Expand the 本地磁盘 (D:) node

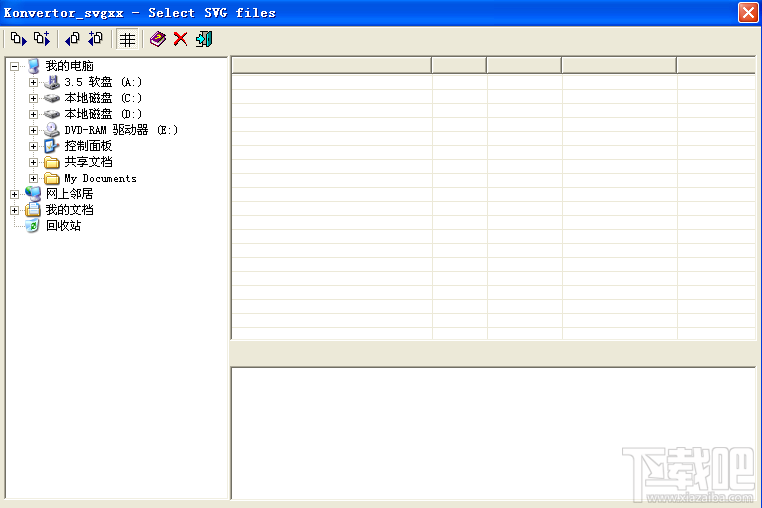tap(33, 115)
